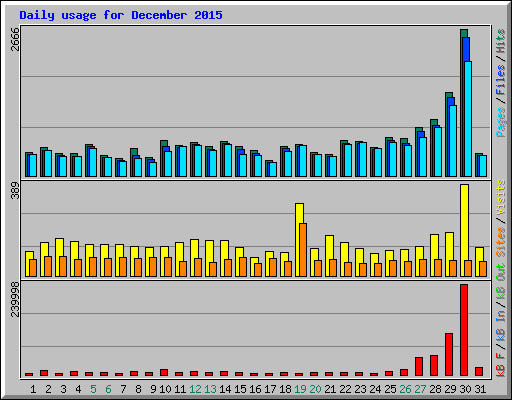This screenshot has width=512, height=400.
Task: Click the green weekend day label 19
Action: click(x=300, y=389)
